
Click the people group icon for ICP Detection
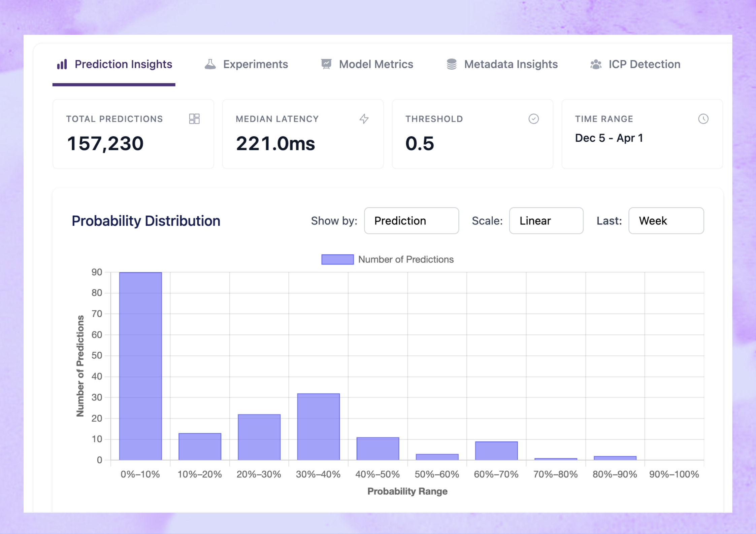point(596,64)
